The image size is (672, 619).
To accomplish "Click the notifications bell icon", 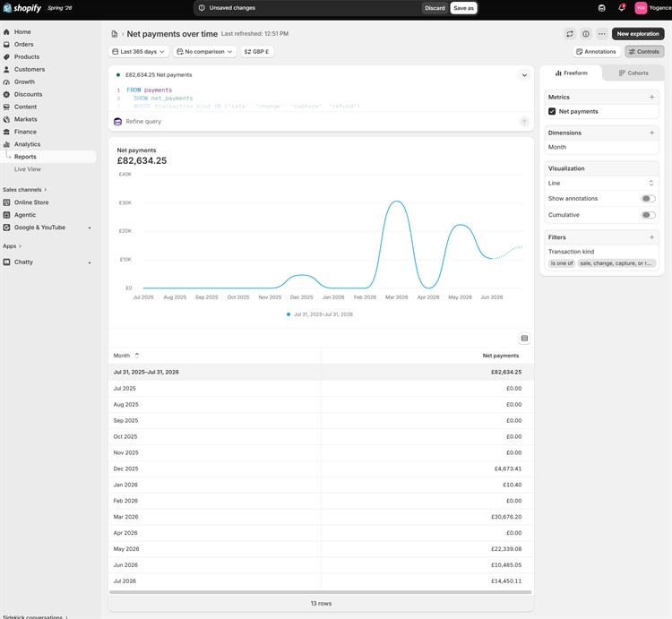I will coord(622,8).
